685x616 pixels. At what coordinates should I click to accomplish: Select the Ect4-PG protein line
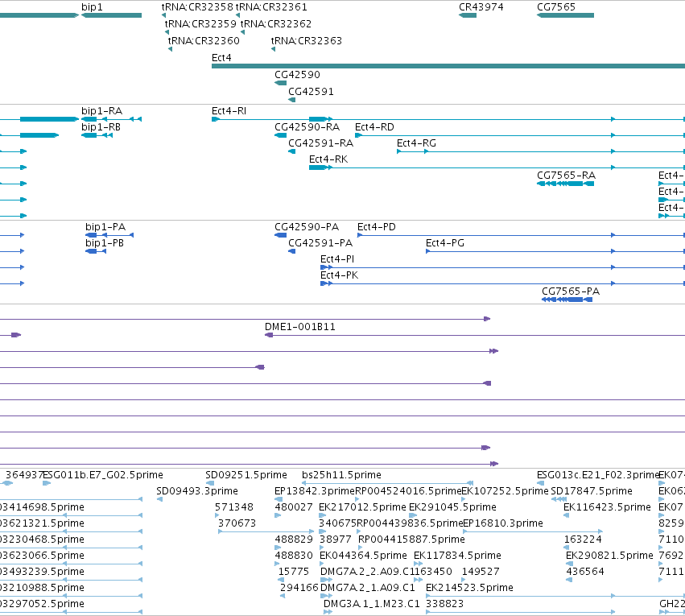point(555,252)
